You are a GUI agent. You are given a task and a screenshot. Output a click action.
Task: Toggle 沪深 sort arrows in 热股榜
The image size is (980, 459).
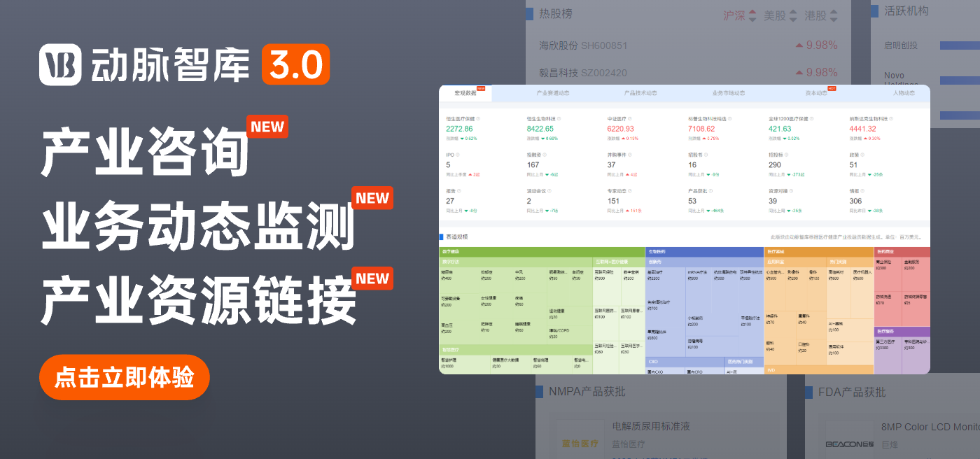pyautogui.click(x=752, y=15)
